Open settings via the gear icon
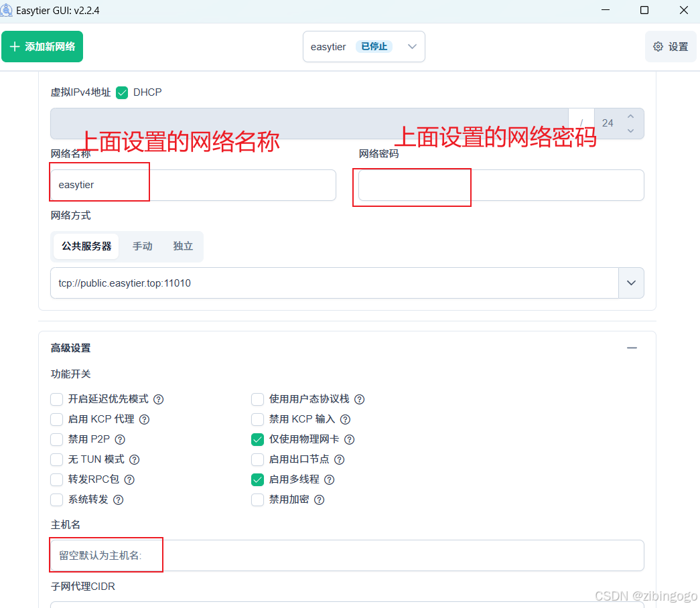The width and height of the screenshot is (700, 608). 658,47
